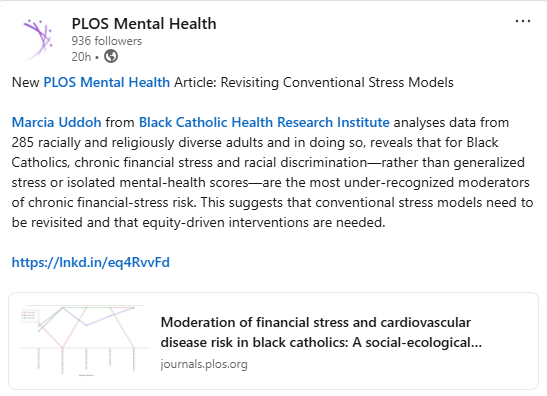The height and width of the screenshot is (396, 547).
Task: Click the 936 followers text
Action: [107, 41]
